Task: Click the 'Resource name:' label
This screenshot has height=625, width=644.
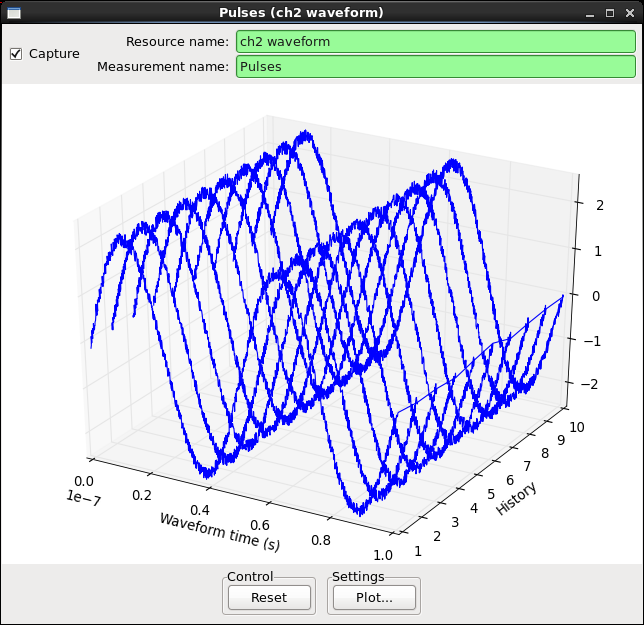Action: pos(177,41)
